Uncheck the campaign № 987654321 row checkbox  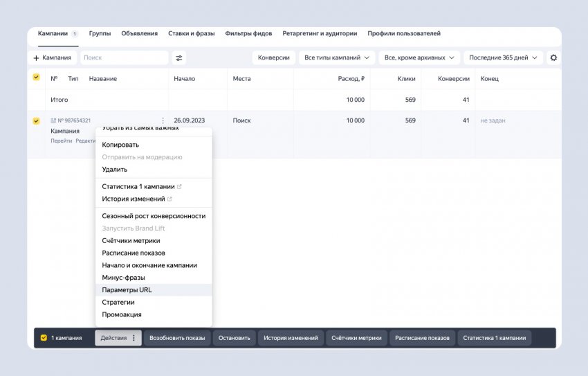click(36, 121)
